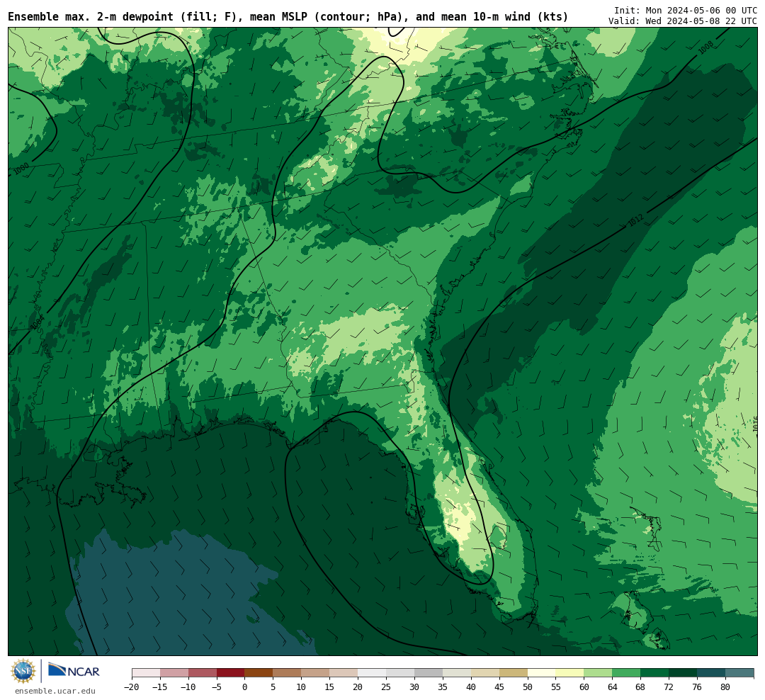765x700 pixels.
Task: Click the '25' colorbar tick label
Action: (387, 687)
